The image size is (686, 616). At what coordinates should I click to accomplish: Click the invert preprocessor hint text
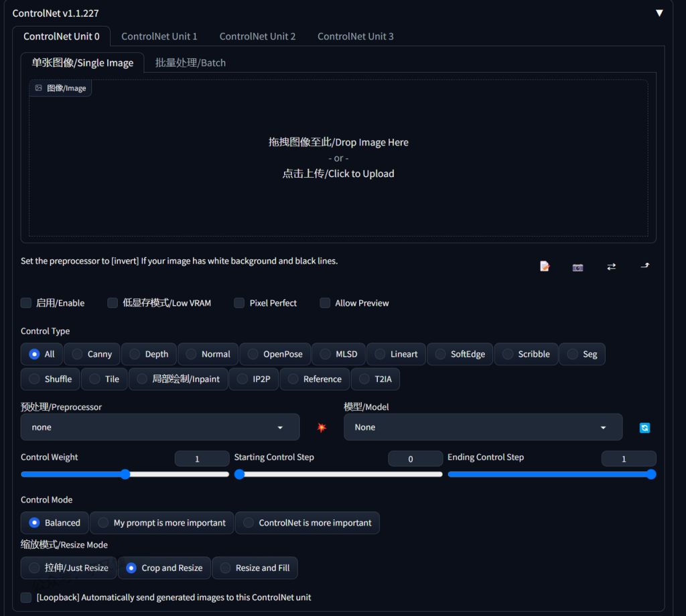[x=180, y=261]
